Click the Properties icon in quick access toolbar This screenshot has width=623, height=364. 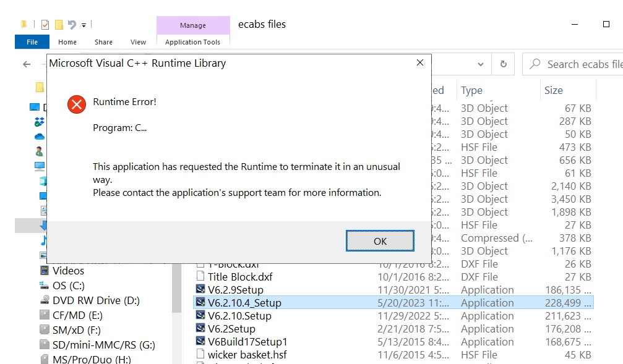[x=45, y=25]
